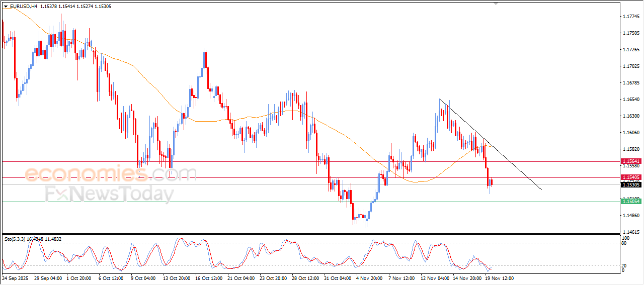
Task: Open the EURUSD,H4 chart dropdown arrow
Action: point(6,7)
